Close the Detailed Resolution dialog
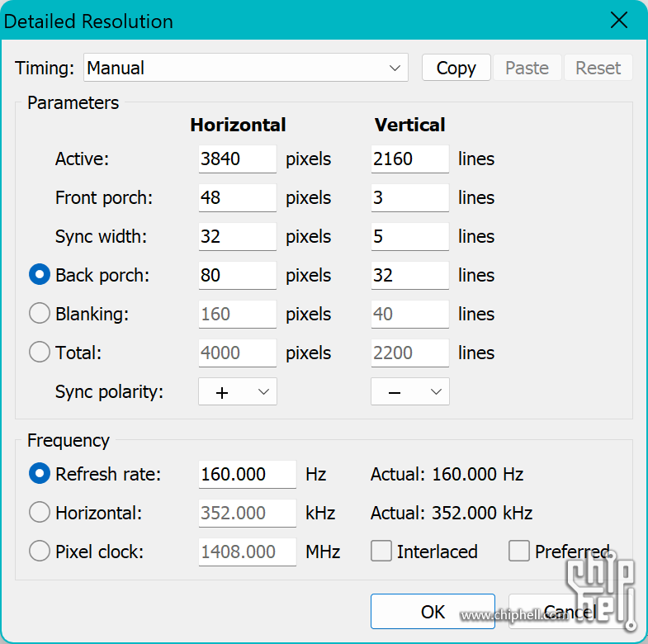Viewport: 648px width, 644px height. [x=618, y=21]
